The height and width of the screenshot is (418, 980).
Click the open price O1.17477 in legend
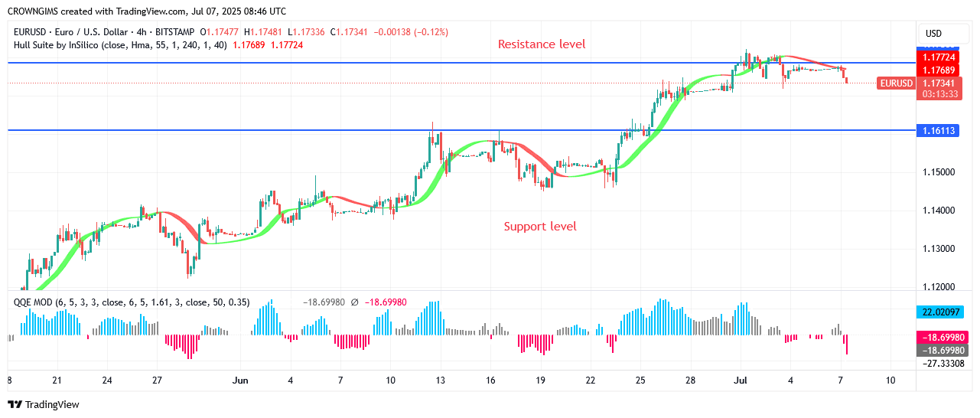[220, 32]
